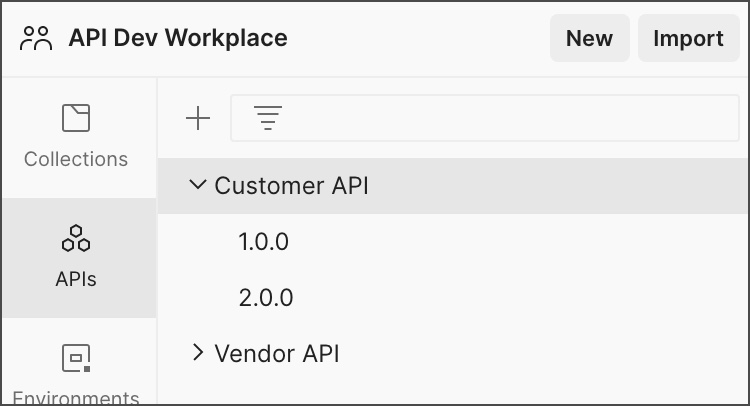Click the workspace people icon

(36, 39)
